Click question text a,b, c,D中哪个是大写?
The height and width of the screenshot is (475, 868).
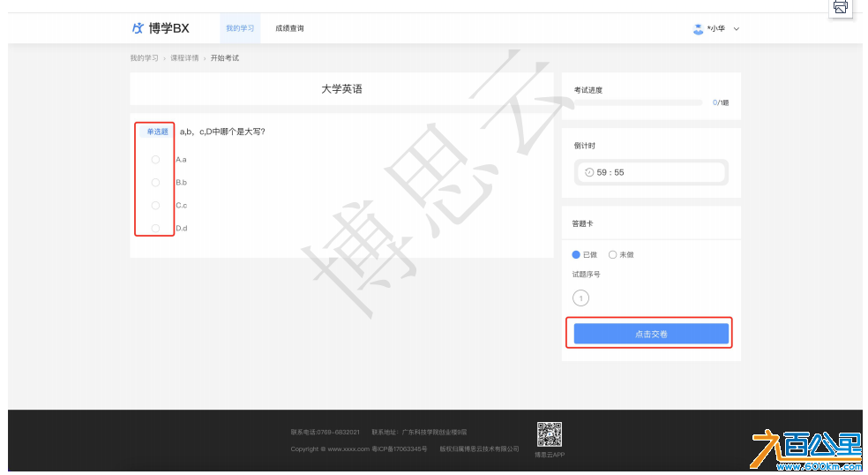tap(222, 132)
